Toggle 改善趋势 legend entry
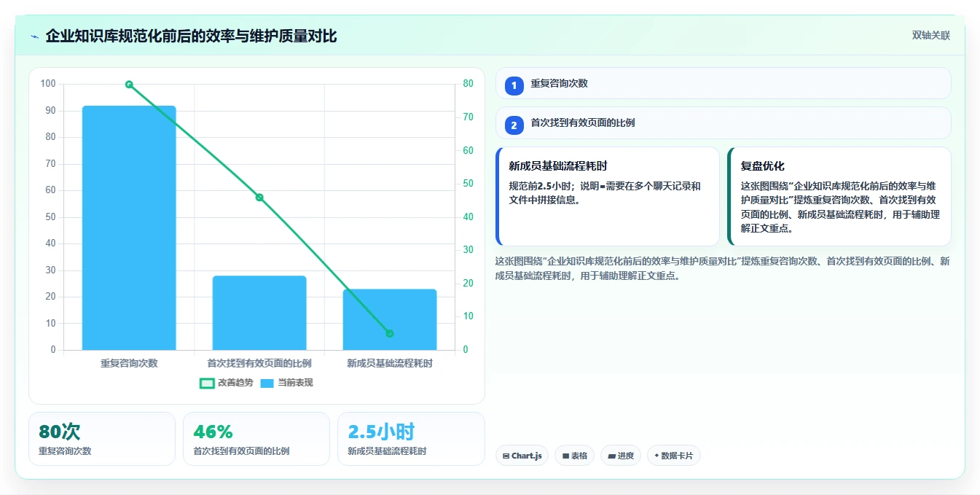The width and height of the screenshot is (980, 495). 227,383
